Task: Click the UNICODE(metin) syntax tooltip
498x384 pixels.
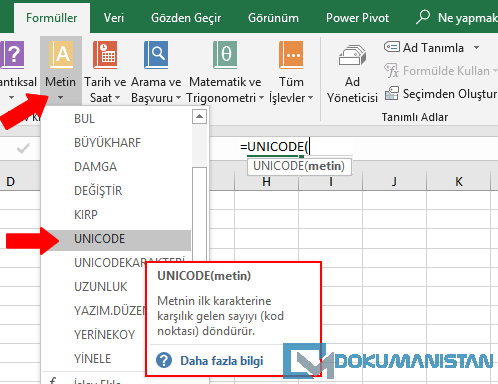Action: [299, 166]
